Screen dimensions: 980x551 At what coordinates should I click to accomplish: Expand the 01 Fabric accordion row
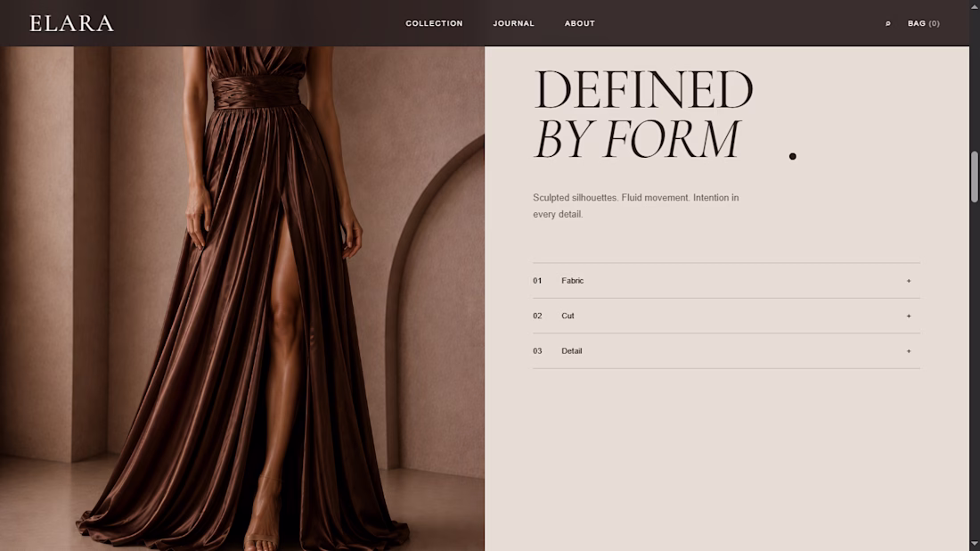pyautogui.click(x=726, y=280)
